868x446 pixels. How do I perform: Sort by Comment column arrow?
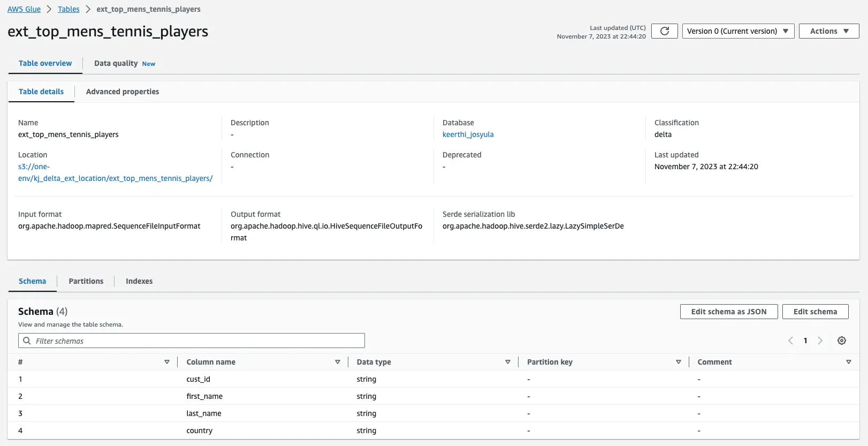849,362
